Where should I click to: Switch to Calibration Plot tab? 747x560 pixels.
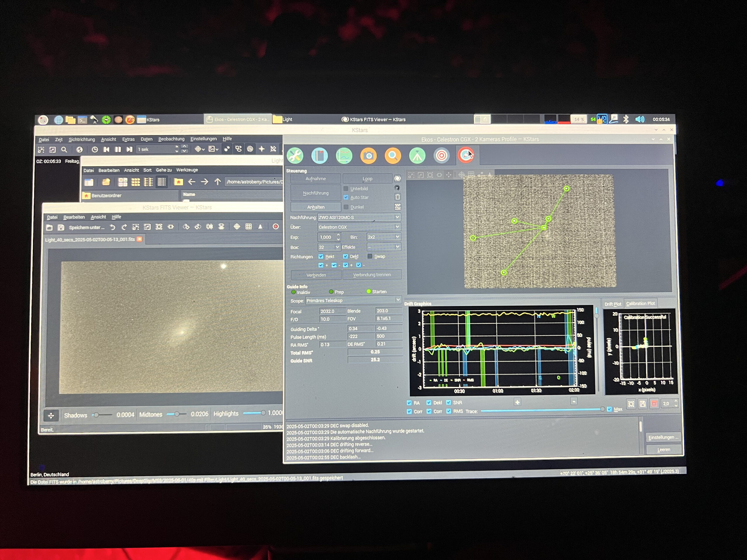640,303
